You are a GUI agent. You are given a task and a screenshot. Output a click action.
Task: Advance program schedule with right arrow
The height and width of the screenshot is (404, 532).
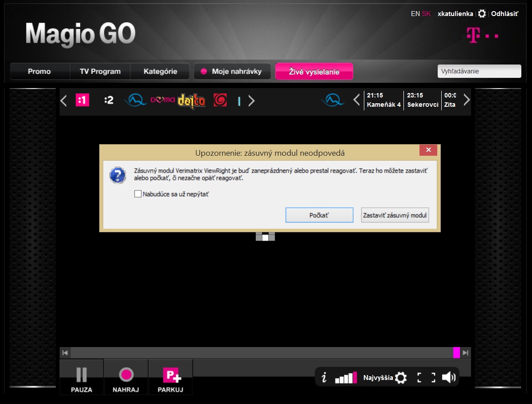(x=467, y=100)
